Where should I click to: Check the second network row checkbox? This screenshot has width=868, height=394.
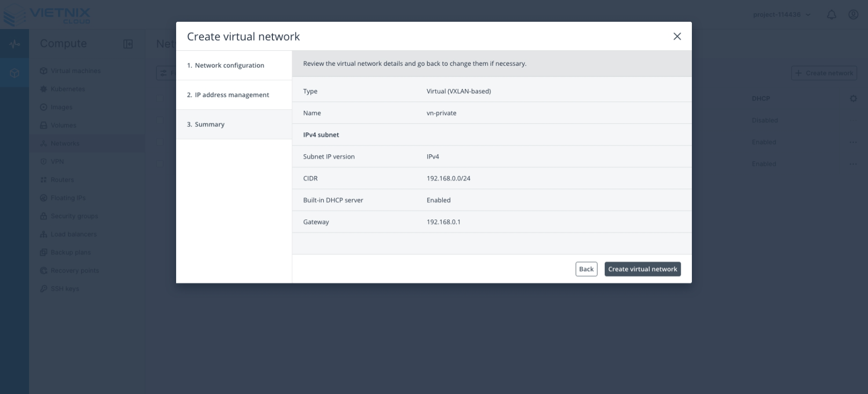coord(160,142)
